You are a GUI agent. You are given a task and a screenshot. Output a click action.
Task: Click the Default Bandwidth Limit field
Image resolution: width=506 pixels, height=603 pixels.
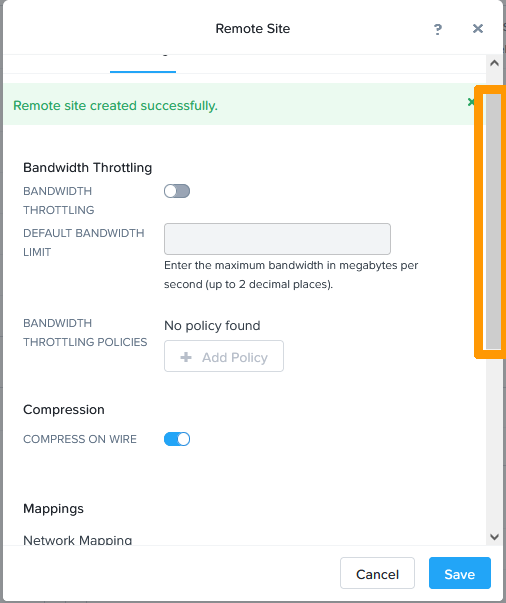[277, 239]
